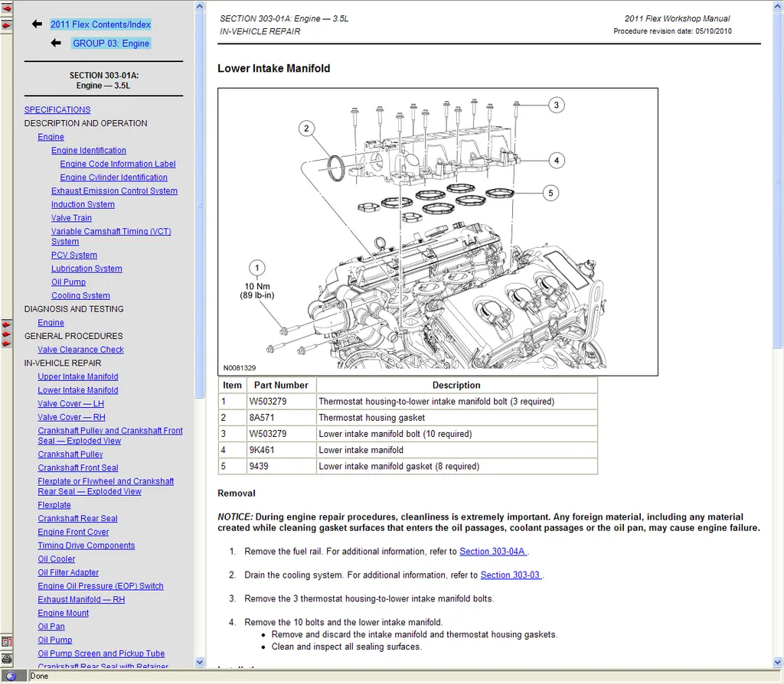Open Oil Pump link under In-Vehicle Repair
784x684 pixels.
pos(55,640)
